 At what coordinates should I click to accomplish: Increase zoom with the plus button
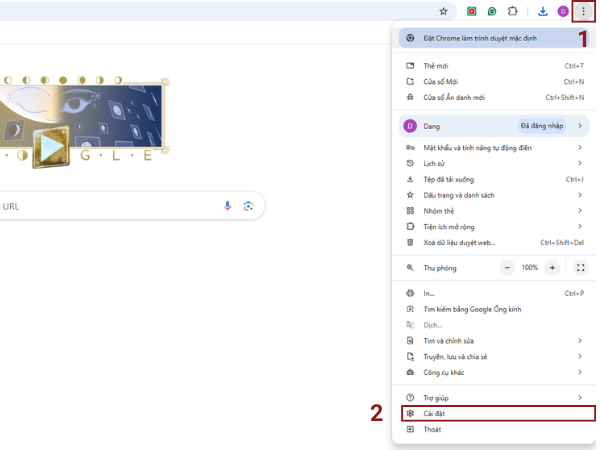pos(552,268)
